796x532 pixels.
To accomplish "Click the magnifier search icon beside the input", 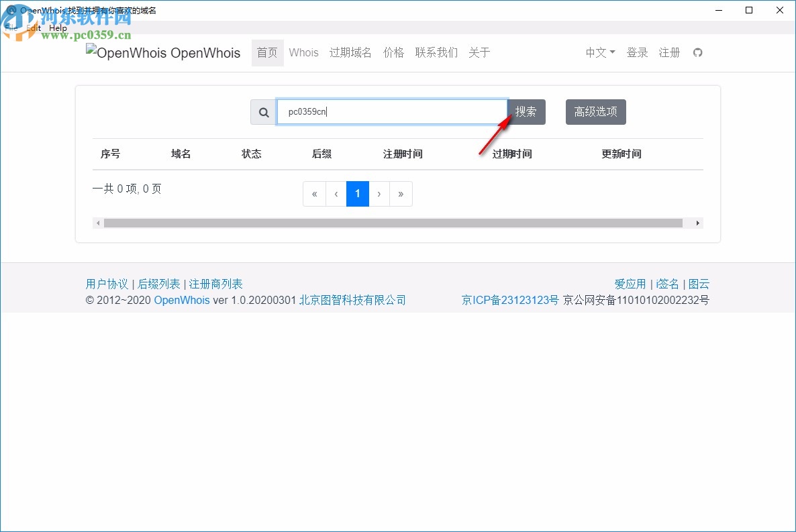I will [x=263, y=111].
